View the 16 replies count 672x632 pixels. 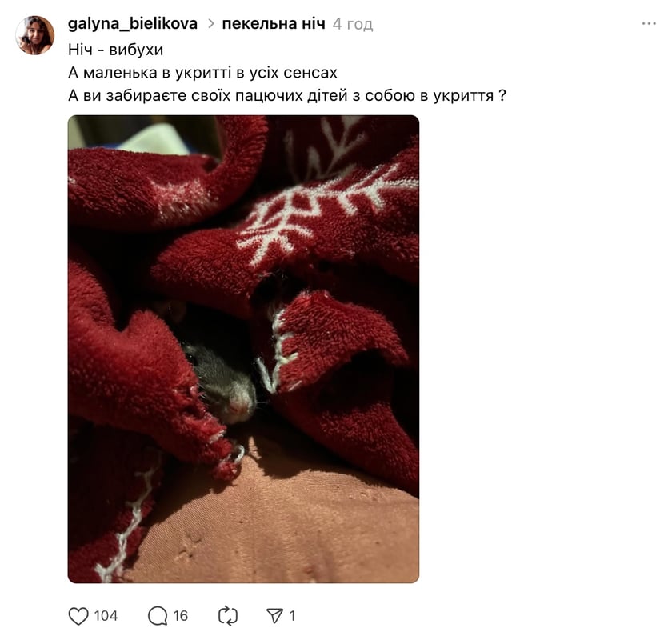[181, 616]
